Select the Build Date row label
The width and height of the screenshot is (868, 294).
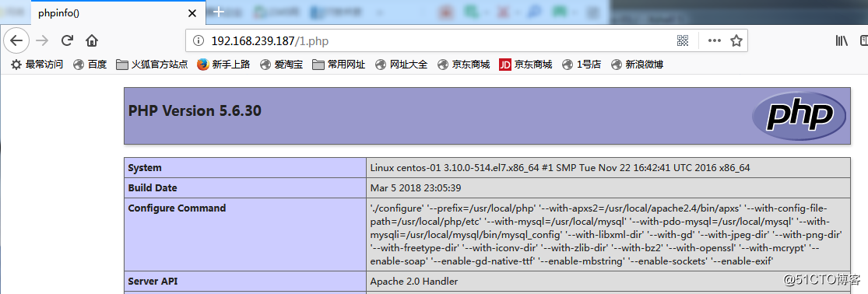point(153,188)
